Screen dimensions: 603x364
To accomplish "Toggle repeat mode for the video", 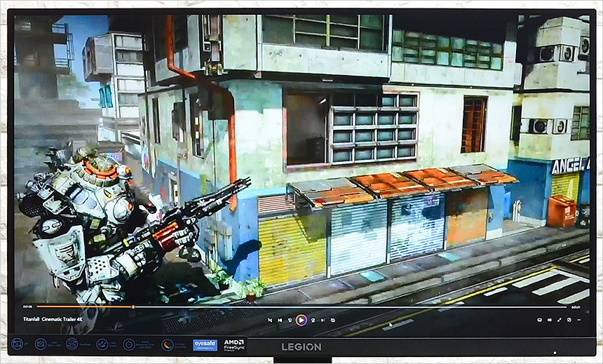I will pos(333,320).
